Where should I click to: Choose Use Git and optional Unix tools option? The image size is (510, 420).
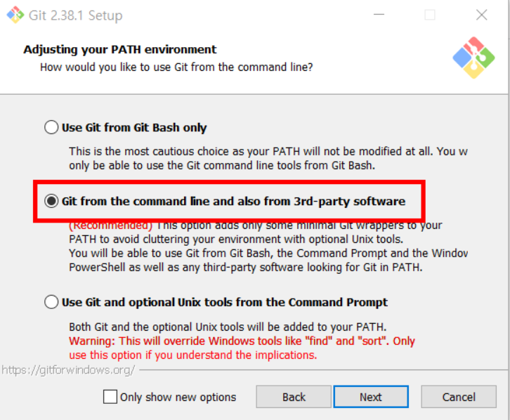[x=51, y=302]
